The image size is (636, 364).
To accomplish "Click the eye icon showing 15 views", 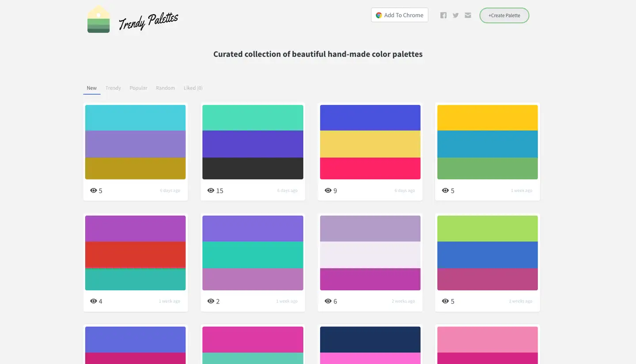I will [211, 191].
